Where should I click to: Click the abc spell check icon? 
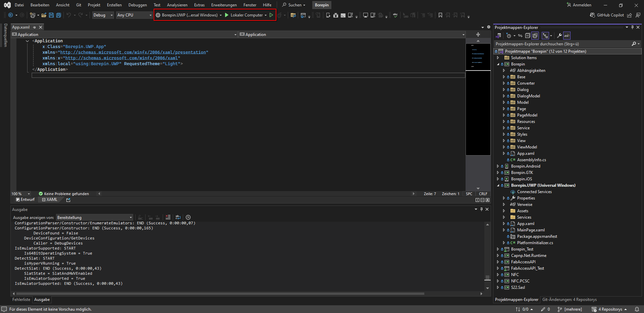click(x=395, y=15)
